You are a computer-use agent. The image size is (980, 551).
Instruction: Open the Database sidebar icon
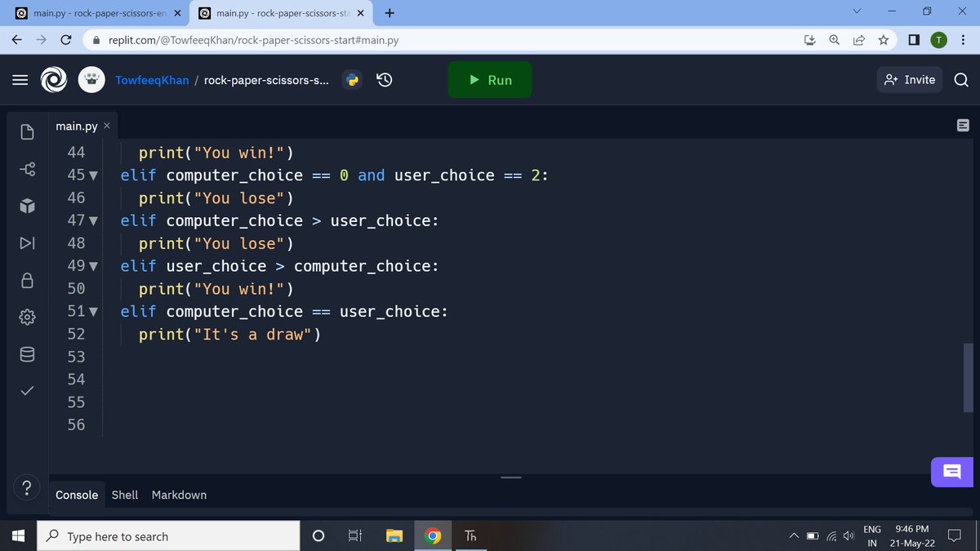pyautogui.click(x=26, y=354)
